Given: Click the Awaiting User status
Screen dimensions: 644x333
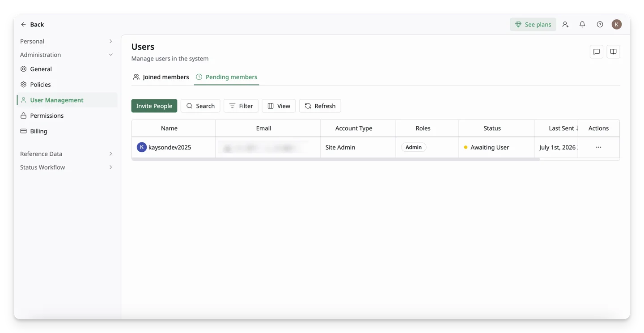Looking at the screenshot, I should tap(487, 147).
